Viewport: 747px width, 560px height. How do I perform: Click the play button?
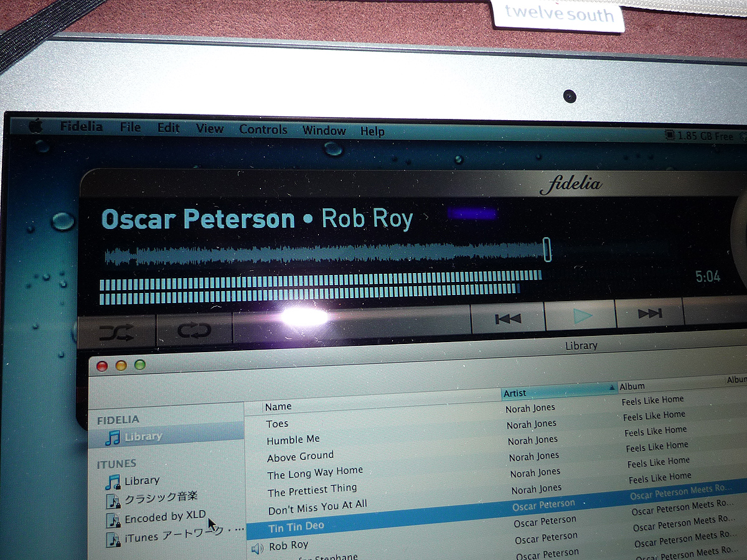tap(581, 316)
